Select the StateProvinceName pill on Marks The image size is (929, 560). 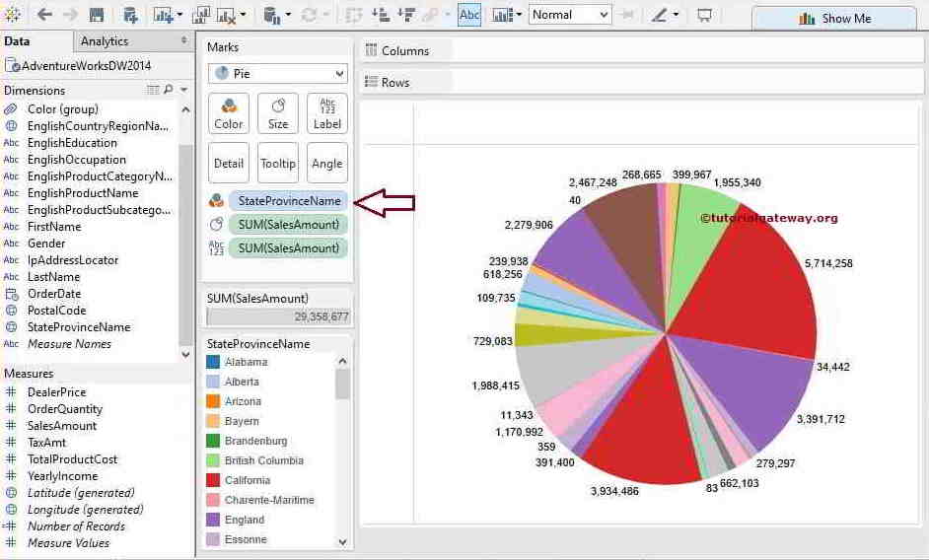coord(288,201)
